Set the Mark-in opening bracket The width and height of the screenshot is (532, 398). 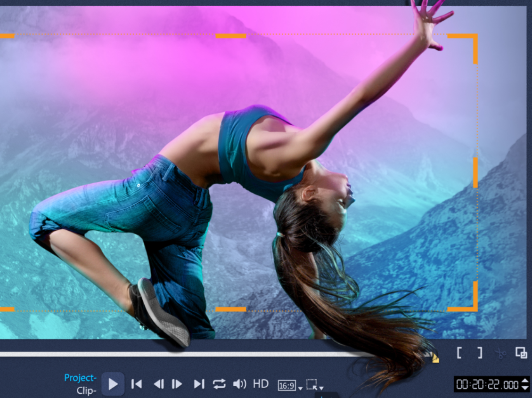pyautogui.click(x=459, y=353)
